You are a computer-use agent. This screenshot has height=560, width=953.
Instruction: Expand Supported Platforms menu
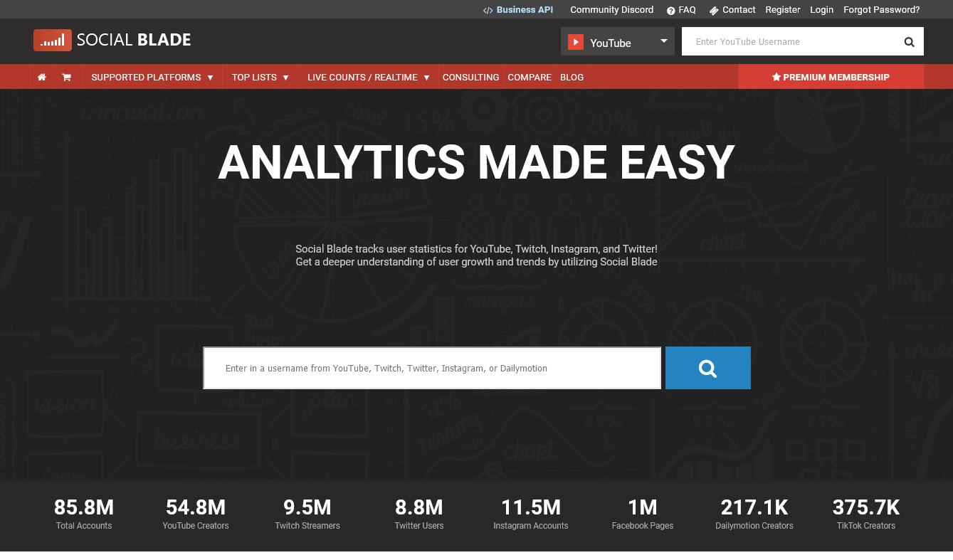(152, 77)
